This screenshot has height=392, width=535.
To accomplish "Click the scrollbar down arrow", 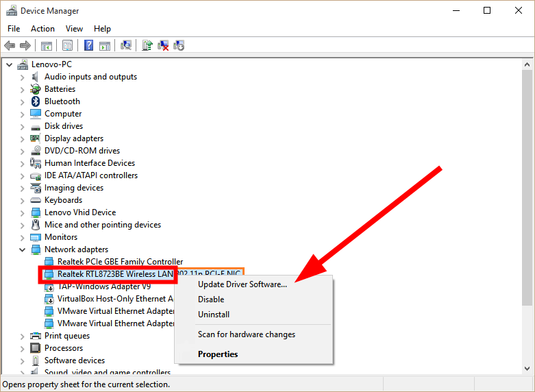I will [527, 369].
